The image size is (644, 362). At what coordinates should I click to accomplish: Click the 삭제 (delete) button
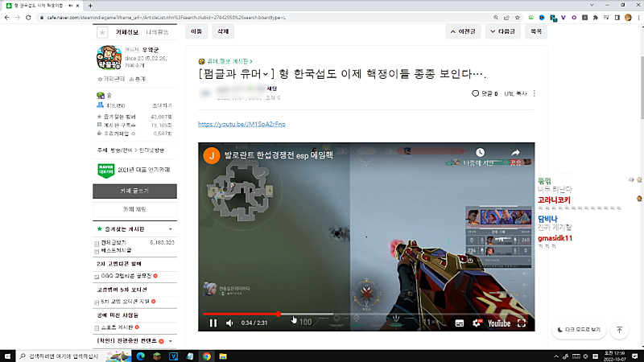click(223, 31)
